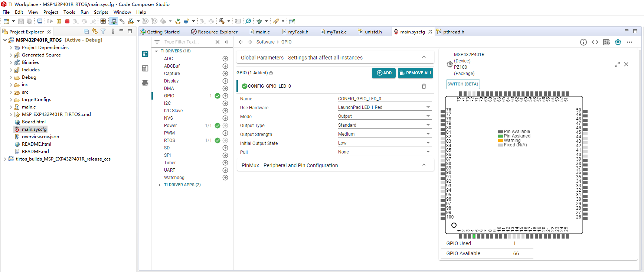This screenshot has height=272, width=644.
Task: Expand tirtos_builds project node
Action: [5, 159]
